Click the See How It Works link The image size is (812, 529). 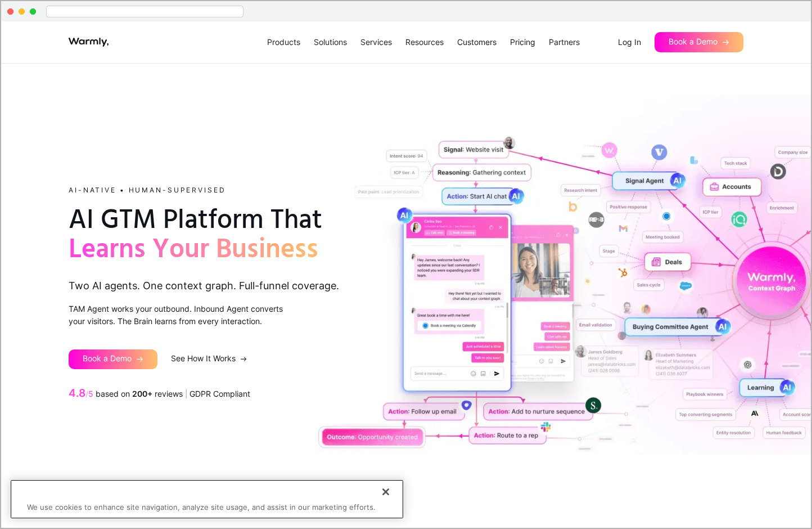click(209, 359)
